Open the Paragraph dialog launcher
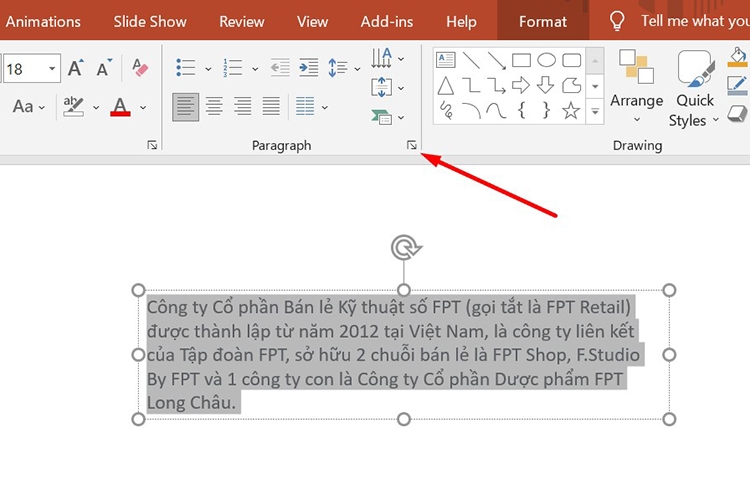The width and height of the screenshot is (750, 500). click(x=411, y=145)
